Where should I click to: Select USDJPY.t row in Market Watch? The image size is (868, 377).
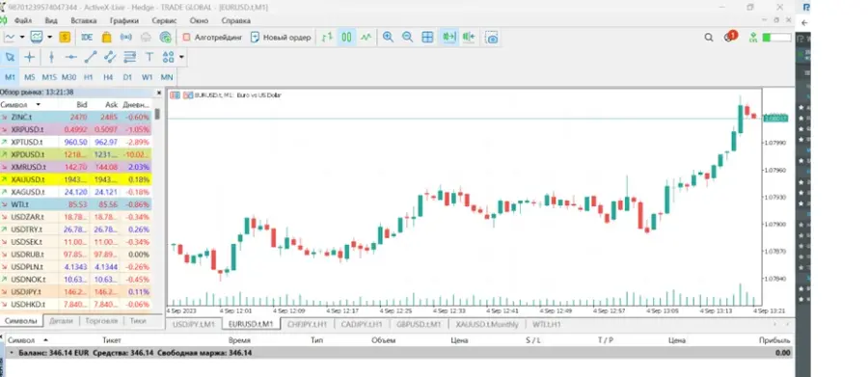click(x=75, y=292)
